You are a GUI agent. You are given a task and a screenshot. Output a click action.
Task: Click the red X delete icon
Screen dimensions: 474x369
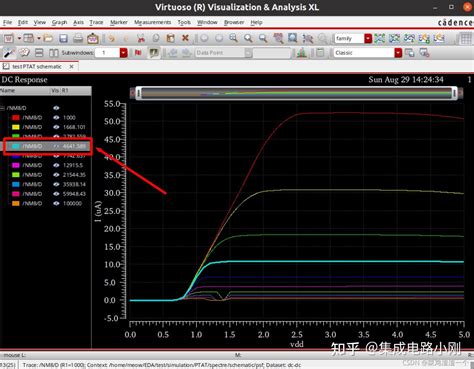tap(185, 38)
